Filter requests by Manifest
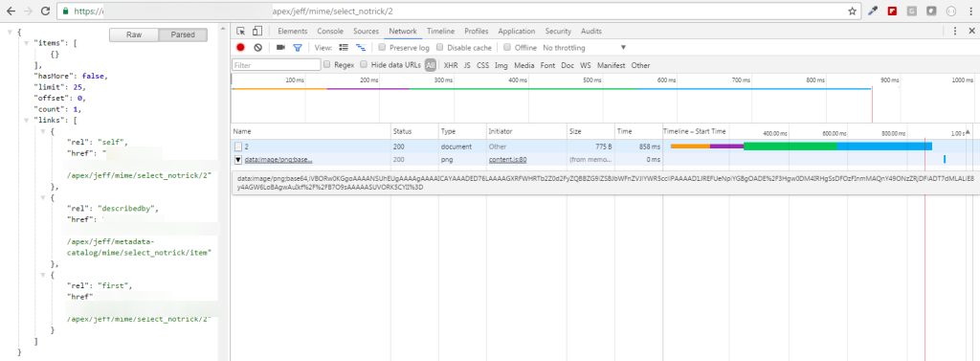This screenshot has height=361, width=980. [x=611, y=65]
